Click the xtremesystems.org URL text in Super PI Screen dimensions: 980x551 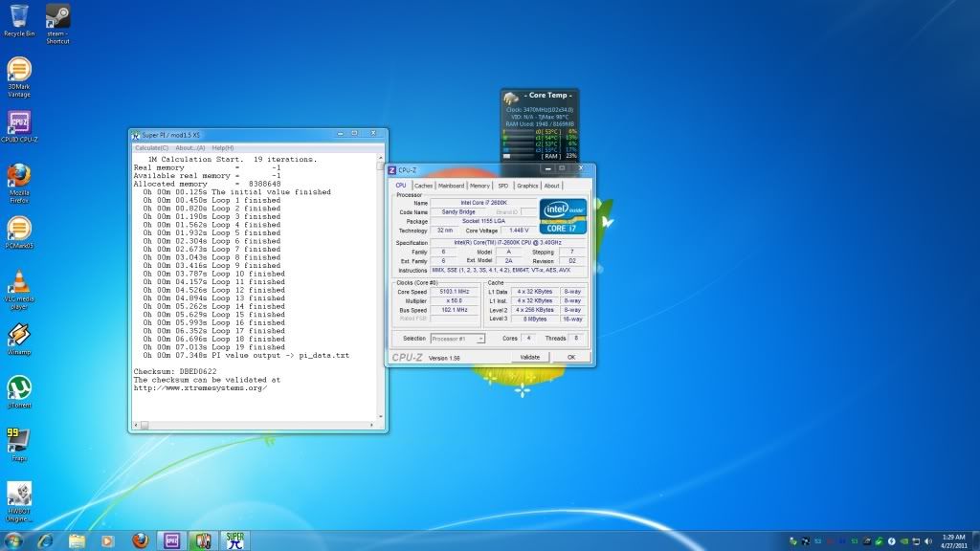pos(200,388)
